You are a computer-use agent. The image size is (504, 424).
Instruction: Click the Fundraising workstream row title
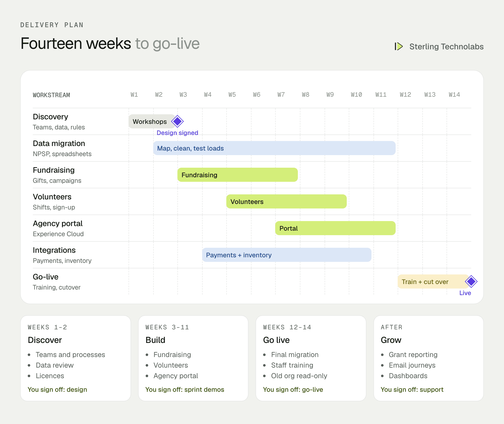(x=54, y=170)
